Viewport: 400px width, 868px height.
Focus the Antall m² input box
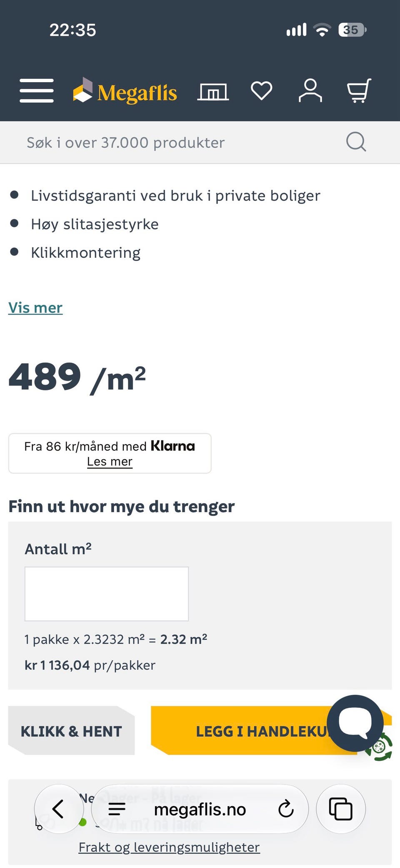click(x=107, y=594)
